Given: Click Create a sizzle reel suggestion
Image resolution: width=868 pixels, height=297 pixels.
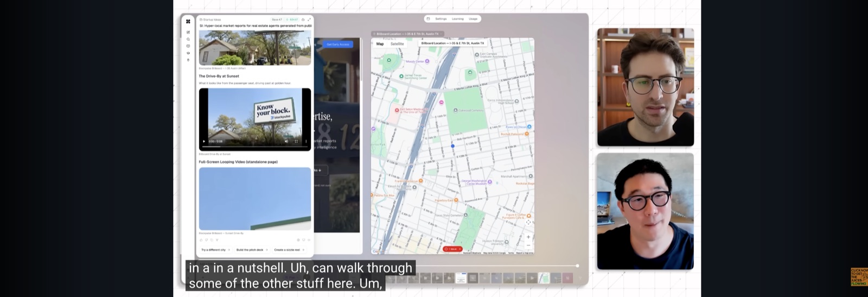Looking at the screenshot, I should [289, 250].
